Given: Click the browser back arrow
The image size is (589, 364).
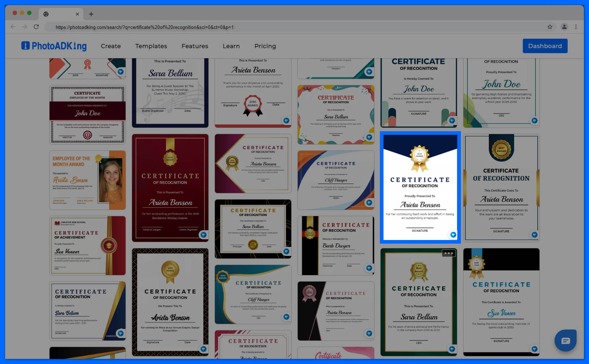Looking at the screenshot, I should [x=13, y=27].
